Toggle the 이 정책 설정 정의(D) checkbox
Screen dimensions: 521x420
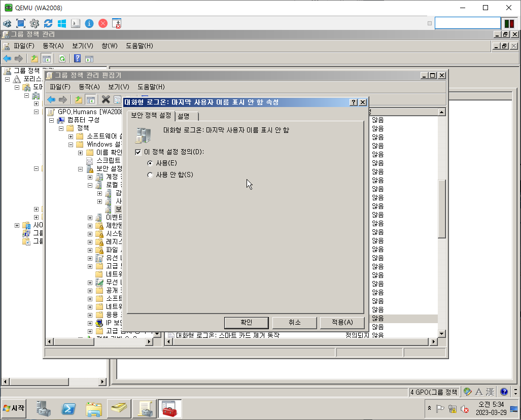click(138, 152)
